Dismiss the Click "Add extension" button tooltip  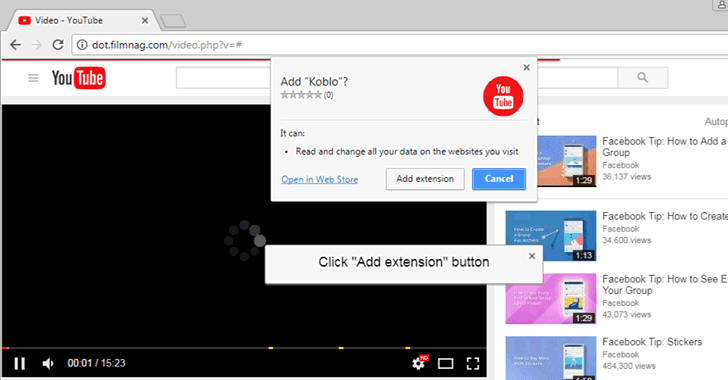click(532, 256)
